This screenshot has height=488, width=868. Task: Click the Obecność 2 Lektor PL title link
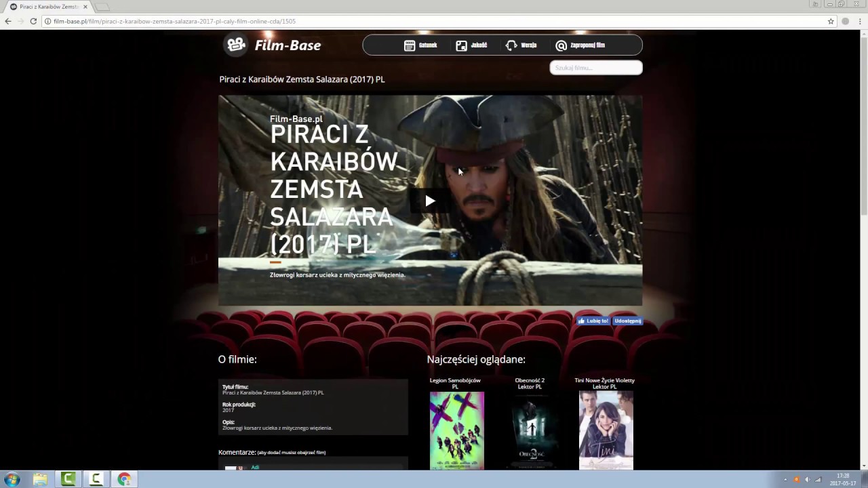click(x=530, y=384)
